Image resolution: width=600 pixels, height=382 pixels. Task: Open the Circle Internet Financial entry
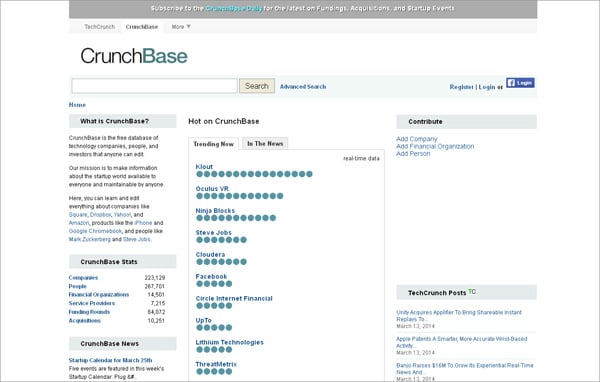234,298
